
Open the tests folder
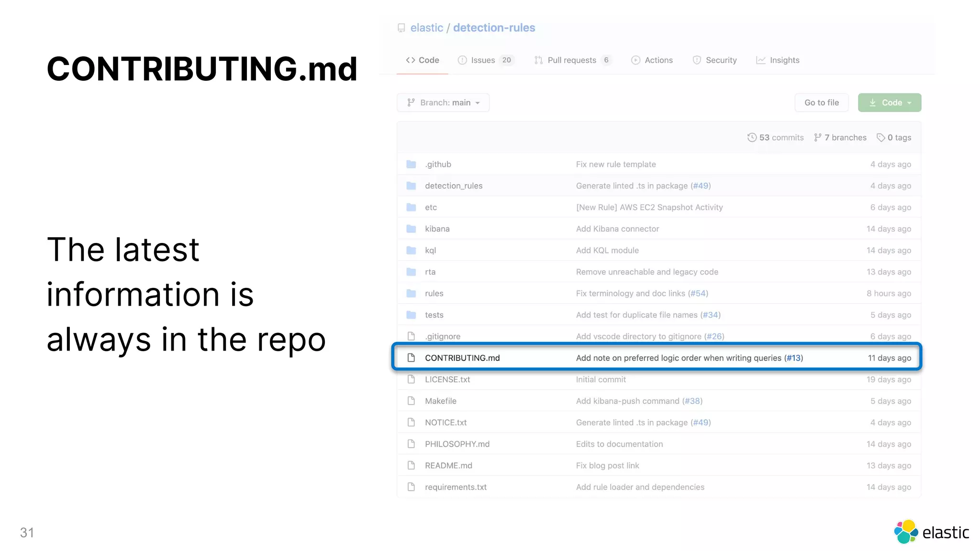click(434, 315)
